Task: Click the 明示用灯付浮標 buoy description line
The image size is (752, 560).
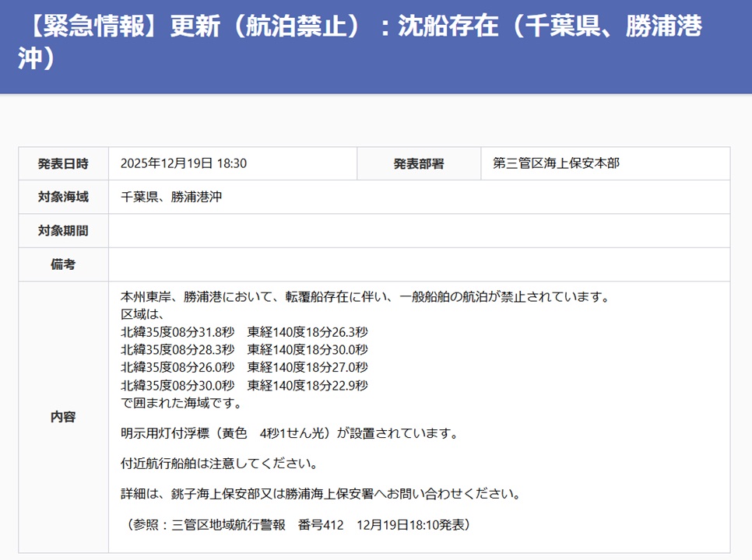Action: click(289, 433)
